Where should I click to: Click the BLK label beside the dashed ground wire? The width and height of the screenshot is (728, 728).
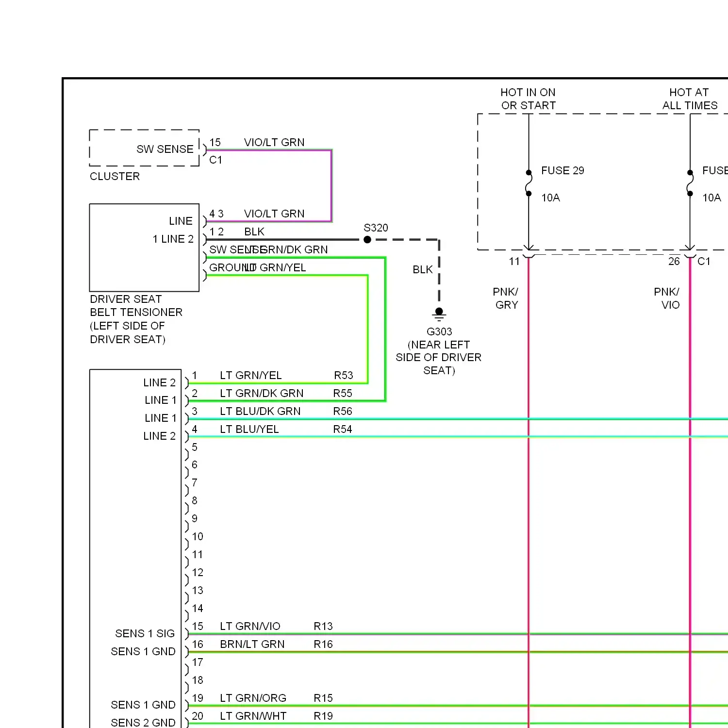tap(423, 269)
